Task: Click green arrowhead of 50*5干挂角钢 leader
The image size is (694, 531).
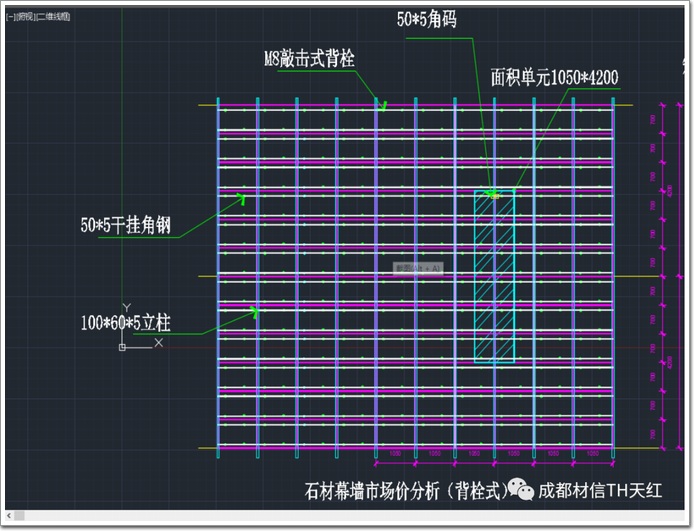Action: tap(240, 199)
